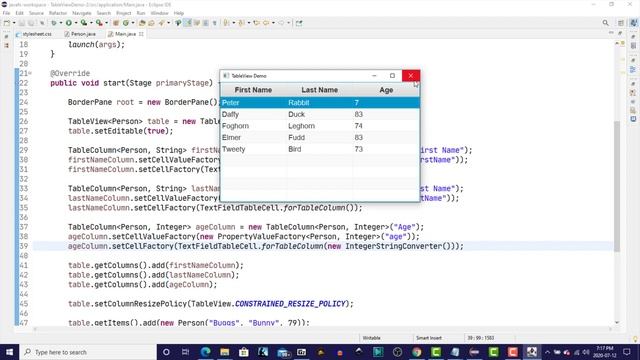Open File Explorer from the taskbar
Screen dimensions: 640x360
(x=224, y=352)
